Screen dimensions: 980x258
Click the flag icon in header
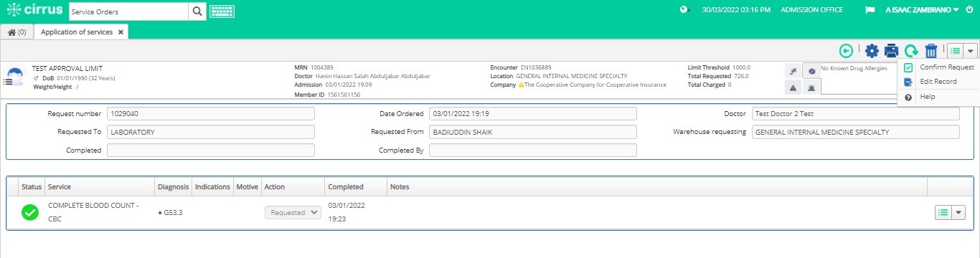[870, 10]
